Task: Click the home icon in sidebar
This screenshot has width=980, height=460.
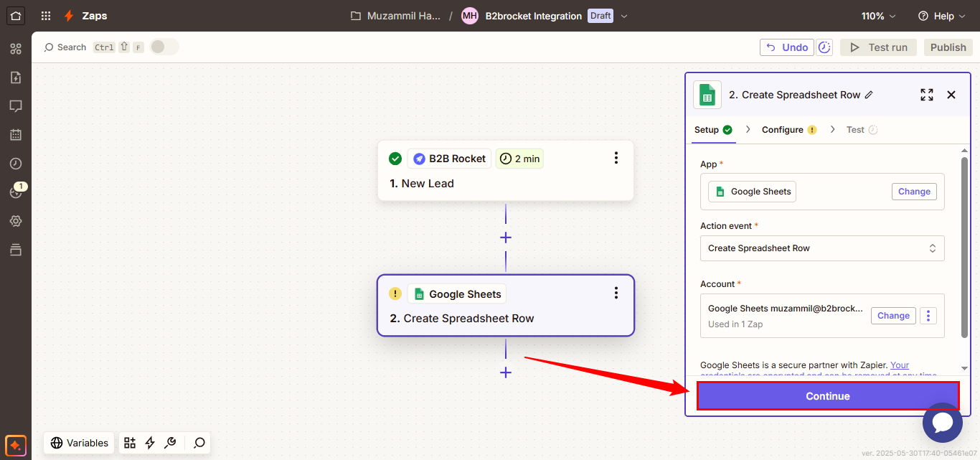Action: 16,16
